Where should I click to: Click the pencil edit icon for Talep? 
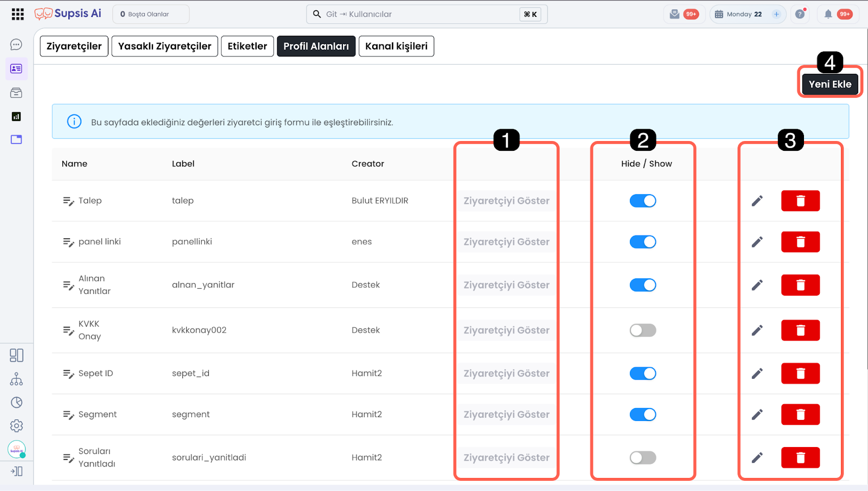click(757, 201)
